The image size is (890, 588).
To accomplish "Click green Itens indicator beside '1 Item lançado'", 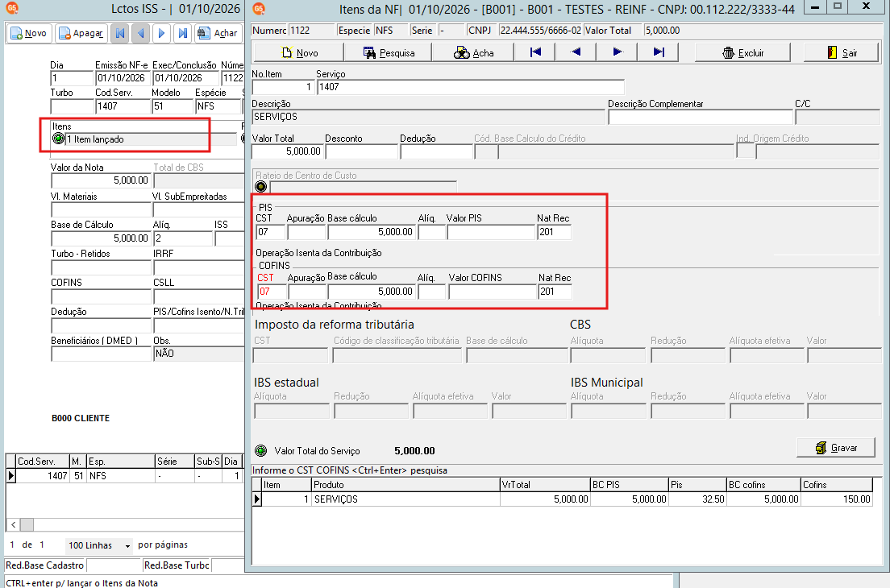I will tap(58, 139).
